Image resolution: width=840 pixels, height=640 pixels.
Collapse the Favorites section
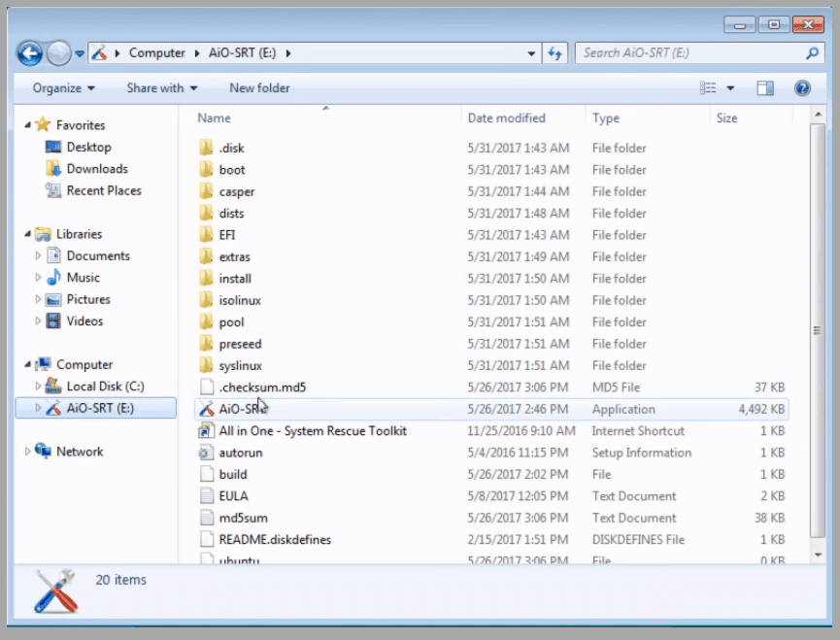tap(27, 125)
